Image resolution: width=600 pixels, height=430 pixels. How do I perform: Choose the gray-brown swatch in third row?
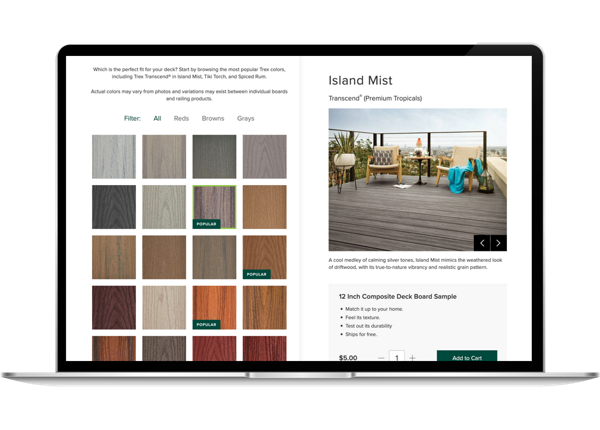214,257
